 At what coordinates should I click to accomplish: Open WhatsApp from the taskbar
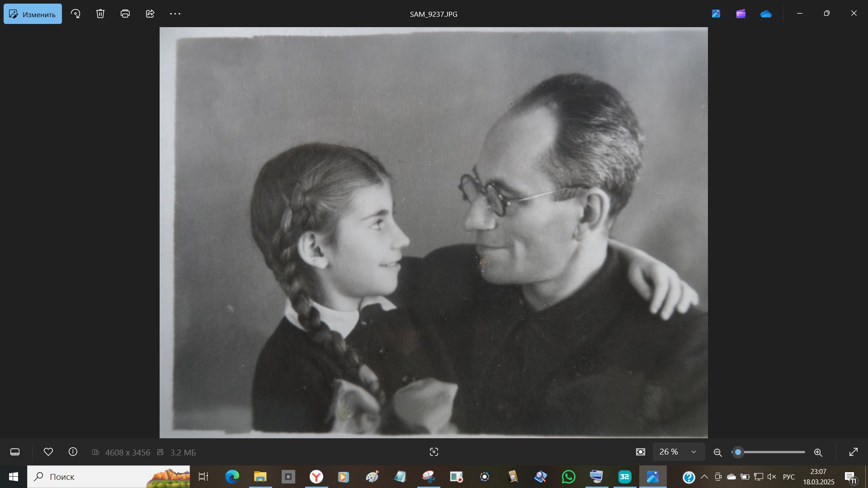pyautogui.click(x=569, y=477)
